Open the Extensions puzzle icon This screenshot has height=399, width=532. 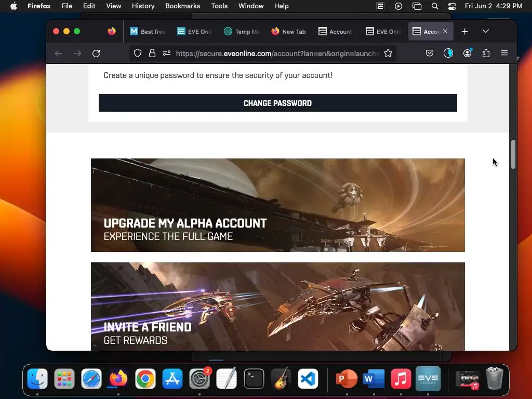(486, 54)
